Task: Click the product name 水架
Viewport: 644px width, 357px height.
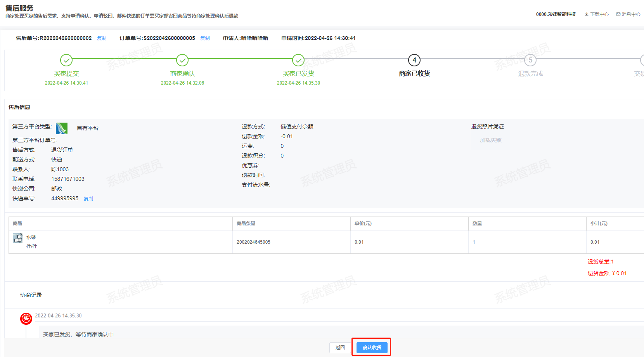Action: pos(31,237)
